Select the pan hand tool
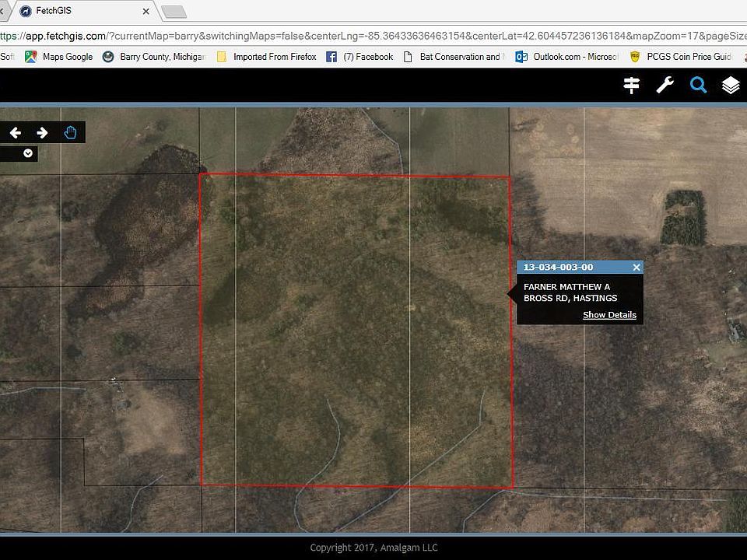 (70, 133)
